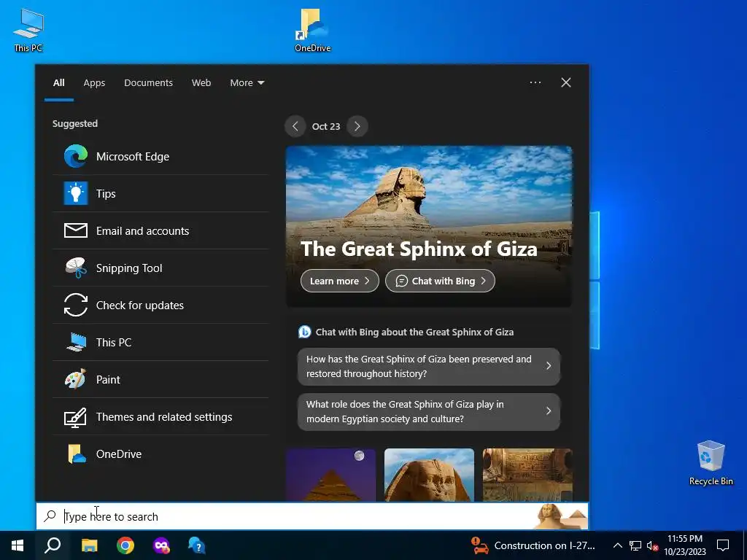Open the Tips app icon
This screenshot has height=560, width=747.
(x=76, y=194)
